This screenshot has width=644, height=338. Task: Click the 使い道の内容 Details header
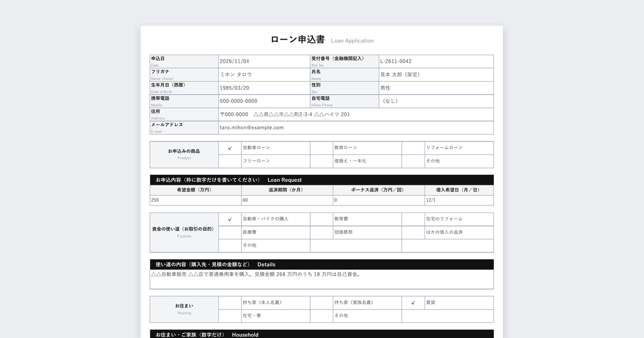(x=321, y=264)
